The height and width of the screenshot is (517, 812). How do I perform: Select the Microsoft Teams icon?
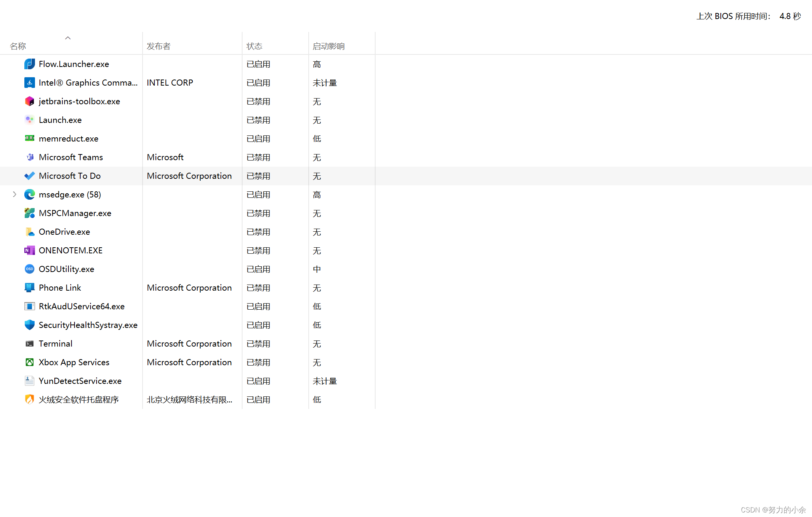click(x=29, y=157)
